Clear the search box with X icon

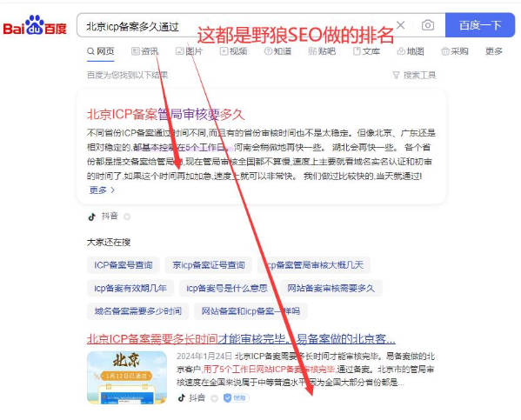401,25
